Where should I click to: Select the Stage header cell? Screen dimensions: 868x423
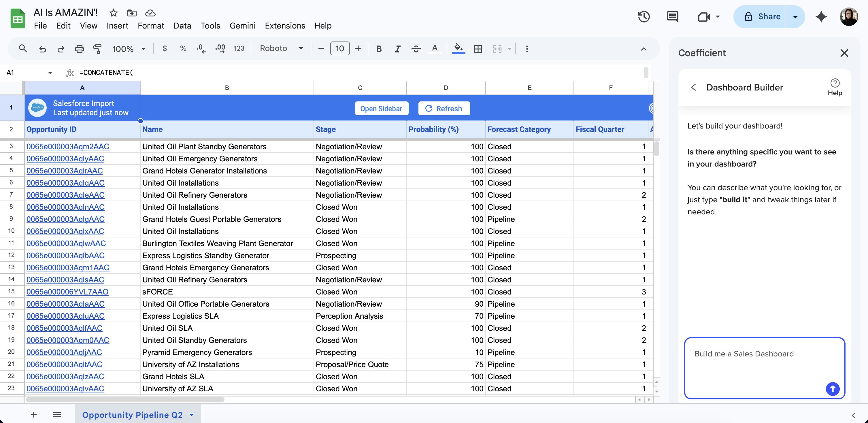360,129
